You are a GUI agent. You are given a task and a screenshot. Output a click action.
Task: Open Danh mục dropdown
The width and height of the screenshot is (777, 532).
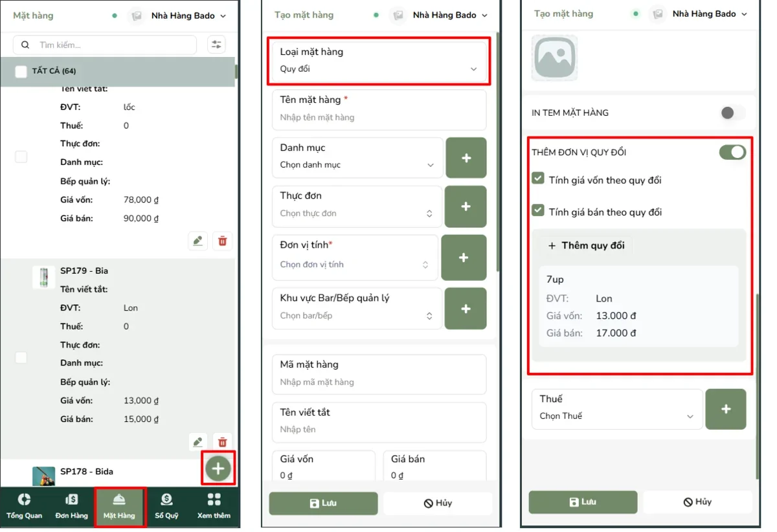point(357,157)
